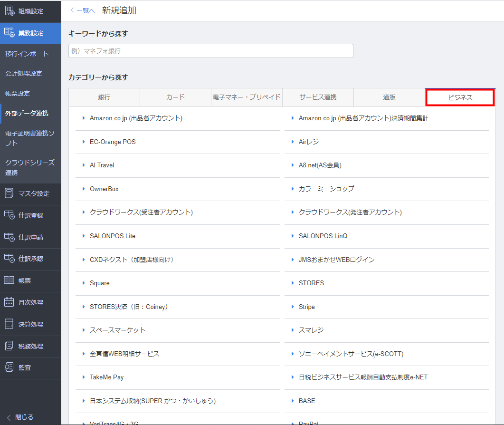
Task: Click the 組織設定 sidebar icon
Action: [x=10, y=11]
